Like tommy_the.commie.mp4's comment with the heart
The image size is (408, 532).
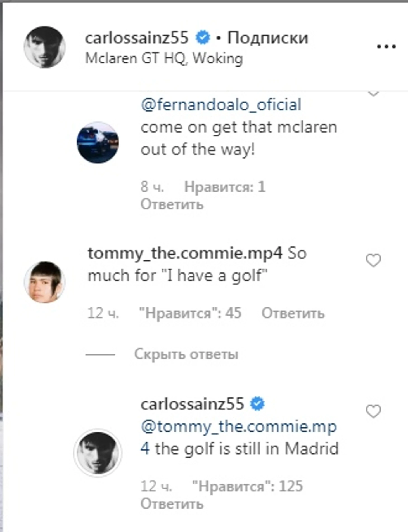tap(373, 260)
